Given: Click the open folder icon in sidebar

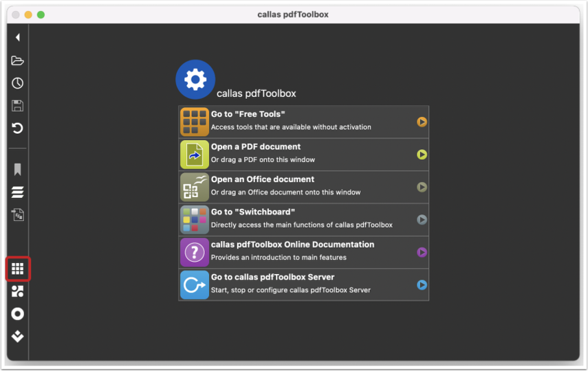Looking at the screenshot, I should 18,60.
